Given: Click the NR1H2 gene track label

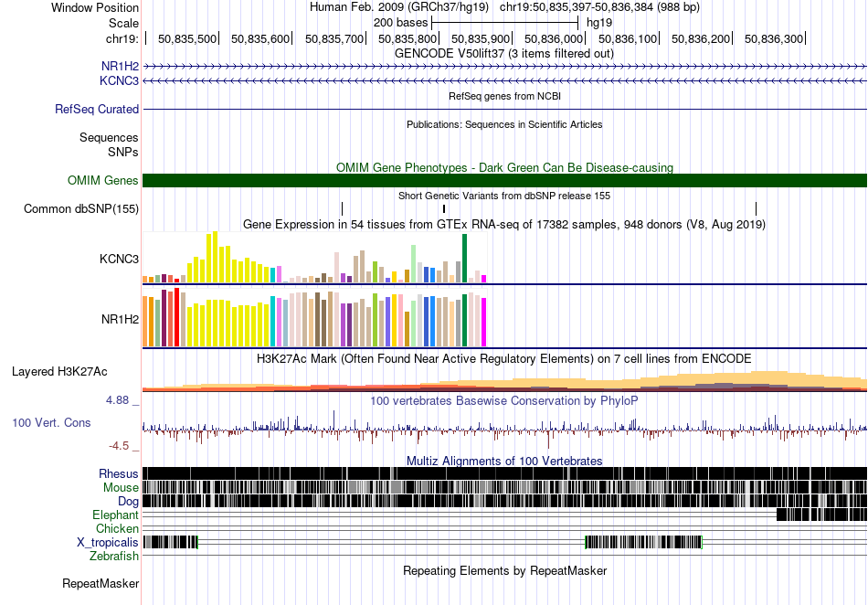Looking at the screenshot, I should click(x=120, y=67).
